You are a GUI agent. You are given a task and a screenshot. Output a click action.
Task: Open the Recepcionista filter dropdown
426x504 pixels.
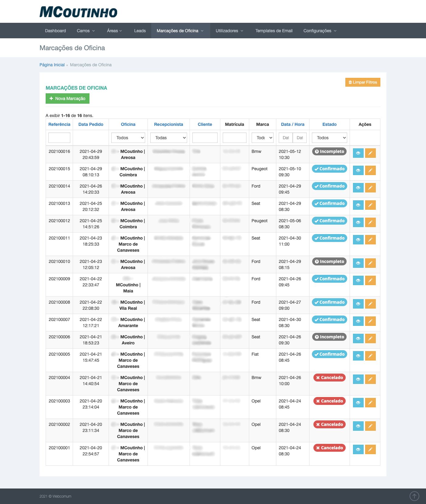[x=169, y=138]
